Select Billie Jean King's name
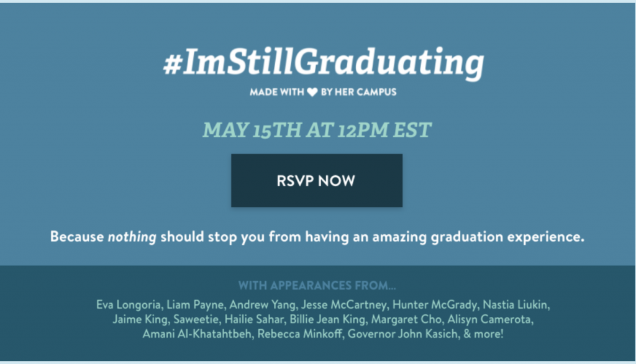Viewport: 636px width, 364px height. [x=329, y=319]
